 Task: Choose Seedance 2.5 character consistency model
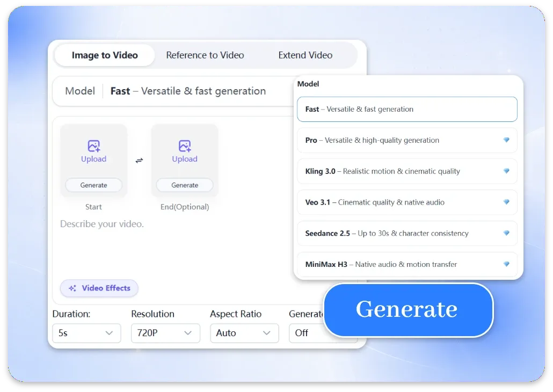tap(407, 234)
